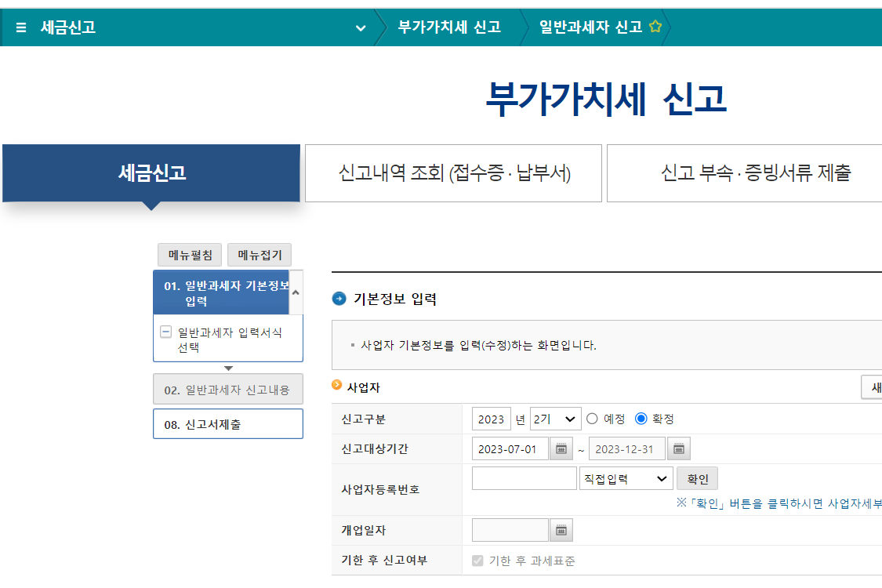
Task: Expand the down arrow below the 01 menu box
Action: [228, 368]
